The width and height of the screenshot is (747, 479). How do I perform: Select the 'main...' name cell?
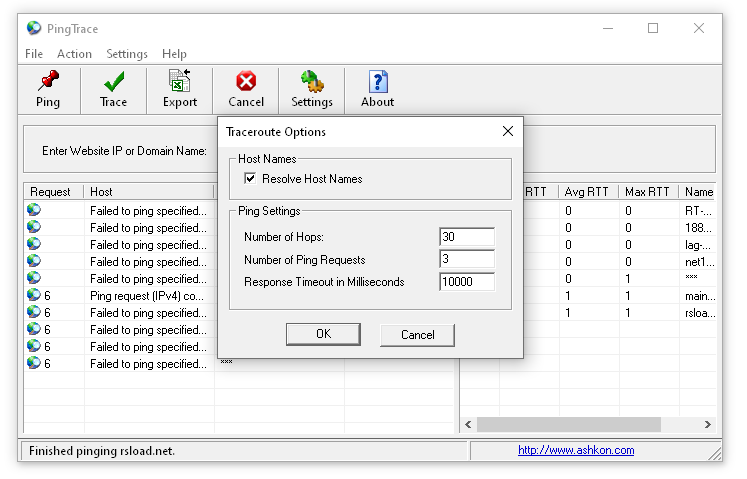click(x=700, y=296)
